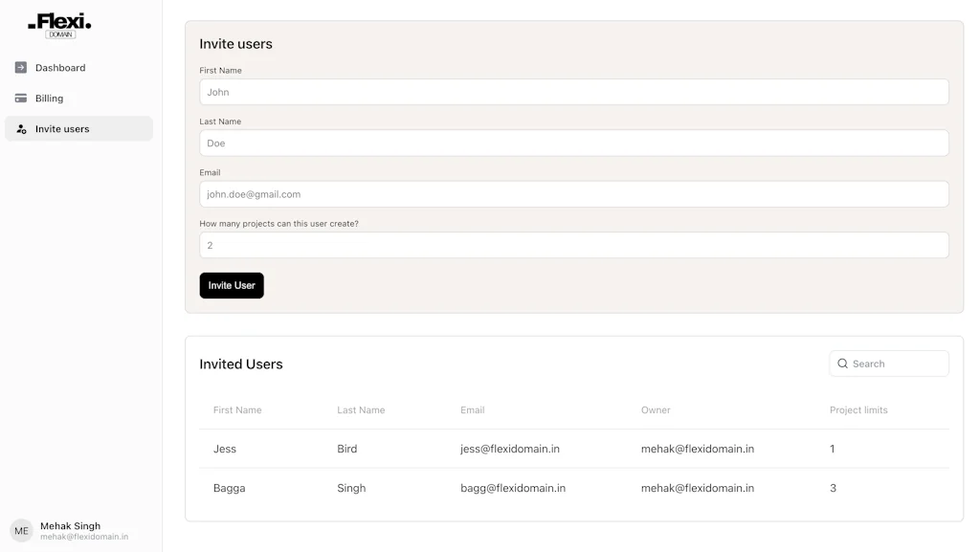Click the email jess@flexidomain.in
980x552 pixels.
509,449
